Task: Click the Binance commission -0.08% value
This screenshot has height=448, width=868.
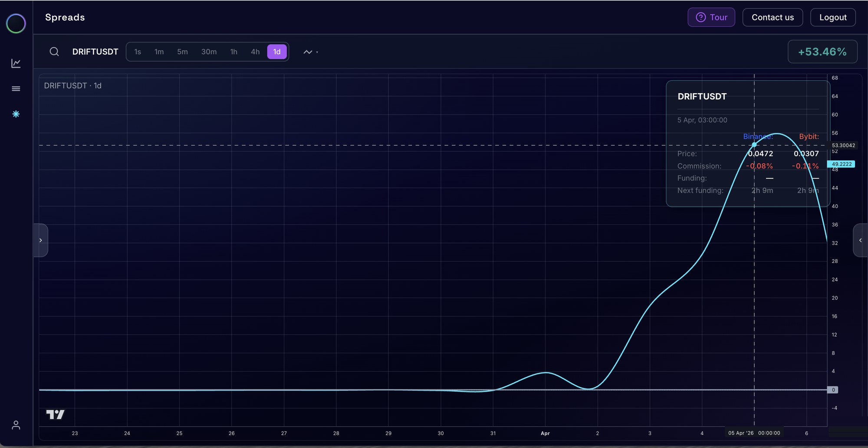Action: click(759, 166)
